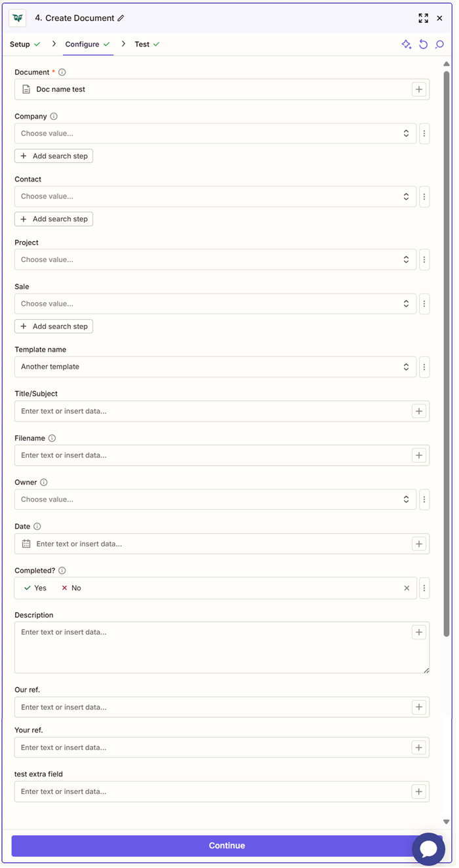The image size is (459, 868).
Task: Click the sparkle AI assist icon
Action: click(407, 44)
